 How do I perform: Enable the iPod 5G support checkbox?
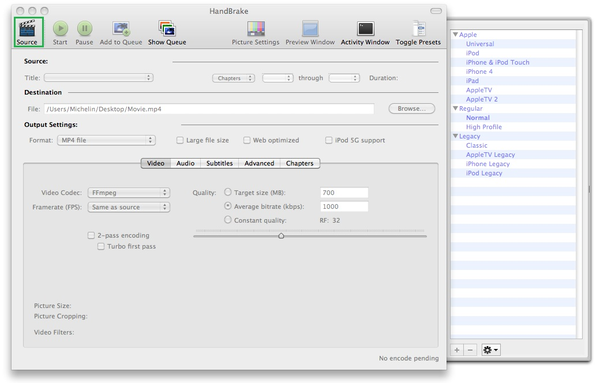tap(329, 140)
